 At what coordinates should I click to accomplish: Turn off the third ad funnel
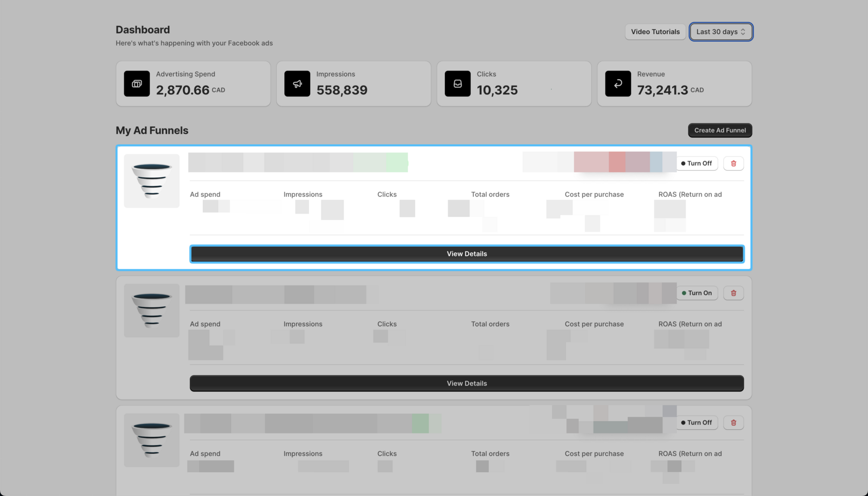coord(697,422)
